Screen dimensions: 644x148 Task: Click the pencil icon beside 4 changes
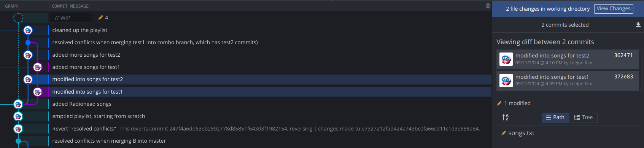click(x=101, y=18)
